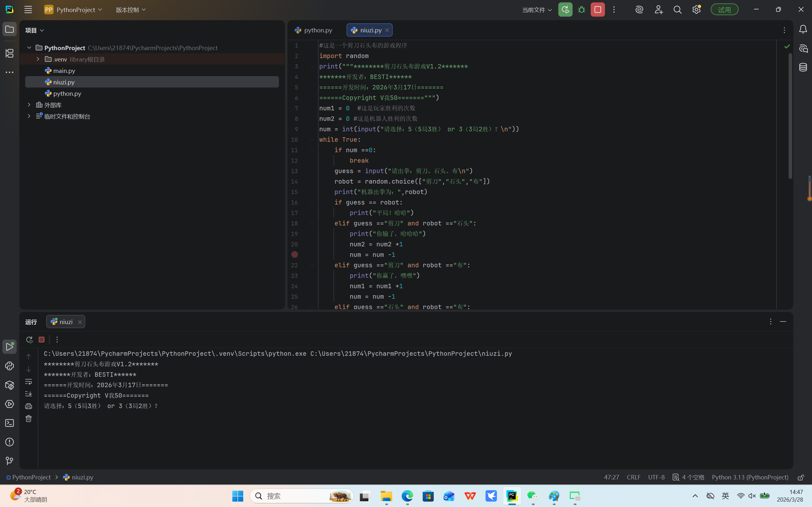
Task: Open the main hamburger menu
Action: (28, 10)
